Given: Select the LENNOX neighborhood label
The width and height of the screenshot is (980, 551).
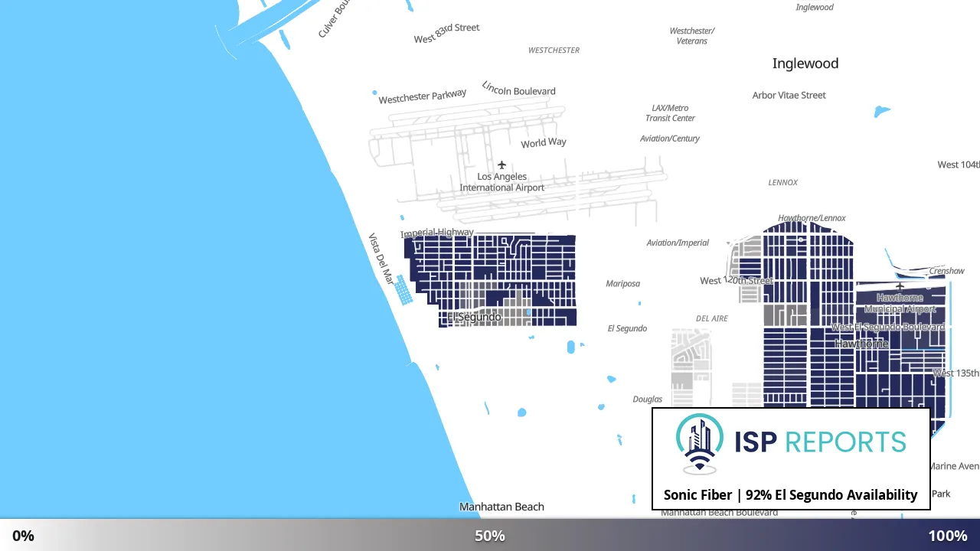Looking at the screenshot, I should 783,182.
